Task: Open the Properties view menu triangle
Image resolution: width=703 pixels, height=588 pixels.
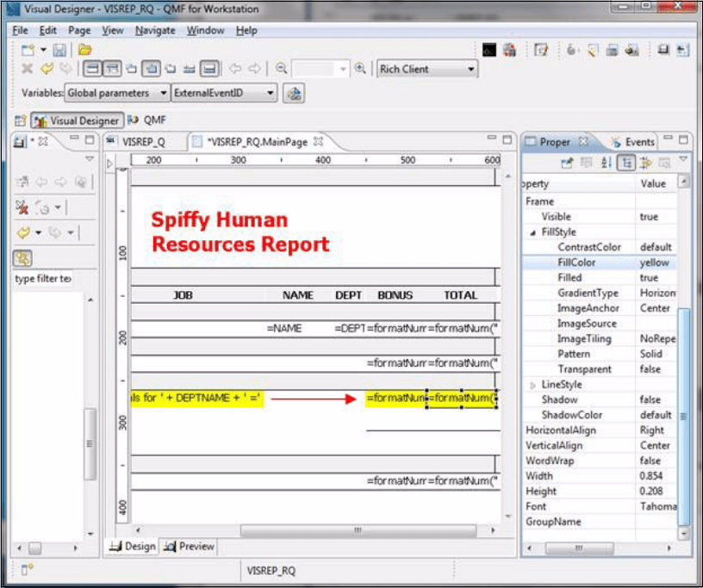Action: point(683,158)
